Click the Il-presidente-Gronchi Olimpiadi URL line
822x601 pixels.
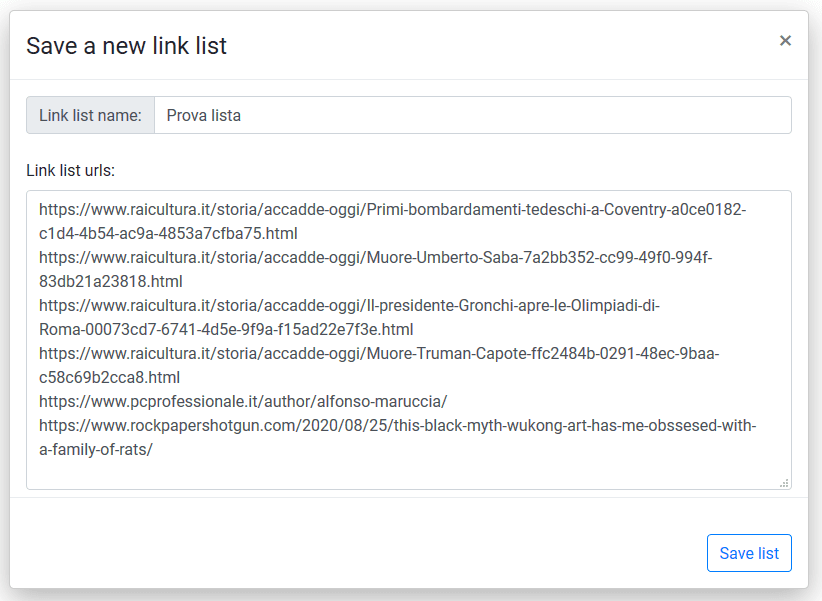pos(349,306)
